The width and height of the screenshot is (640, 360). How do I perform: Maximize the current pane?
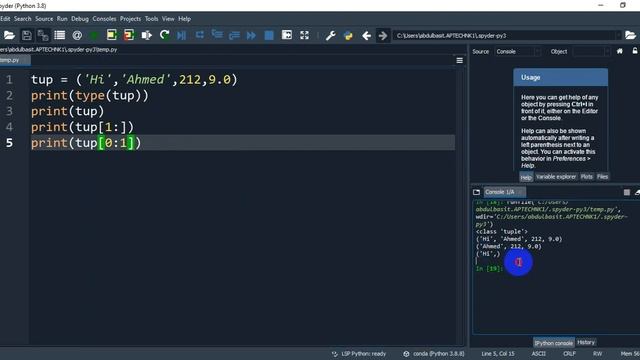287,35
